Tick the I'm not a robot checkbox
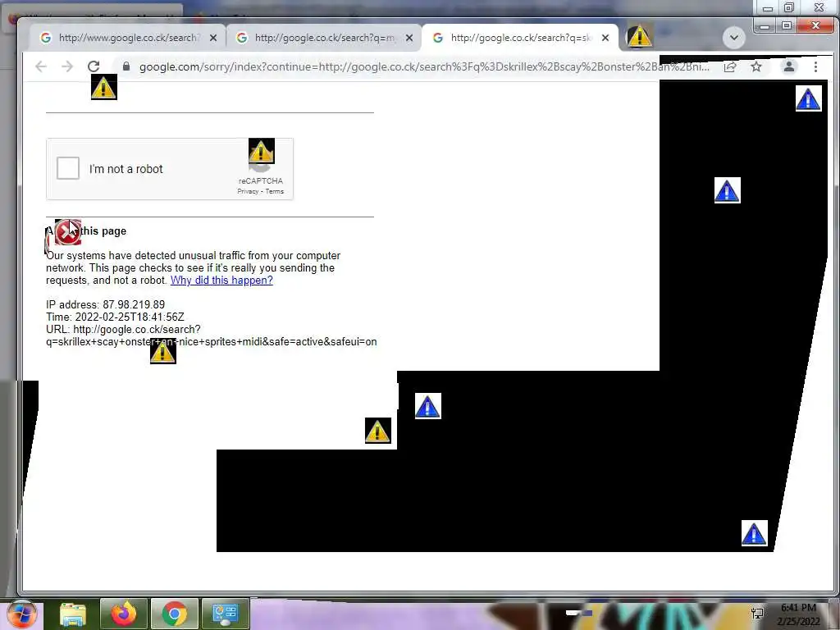This screenshot has height=630, width=840. (x=68, y=168)
